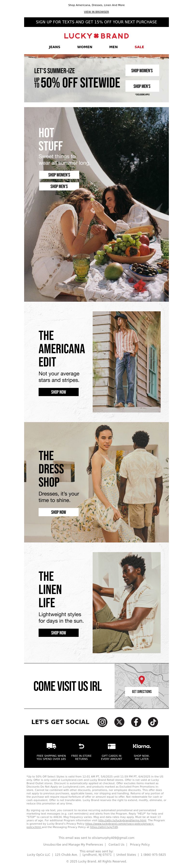Click Shop Women's in the 50% off banner
The image size is (193, 868).
pyautogui.click(x=142, y=70)
